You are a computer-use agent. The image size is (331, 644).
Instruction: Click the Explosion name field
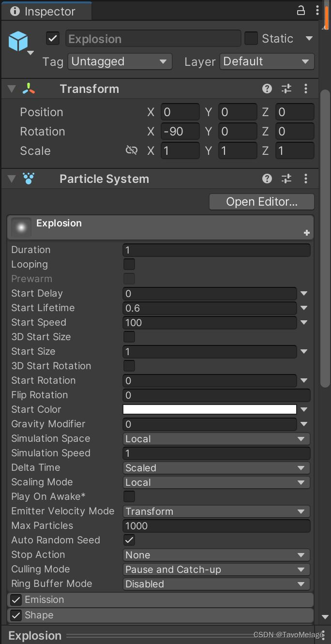pyautogui.click(x=153, y=39)
